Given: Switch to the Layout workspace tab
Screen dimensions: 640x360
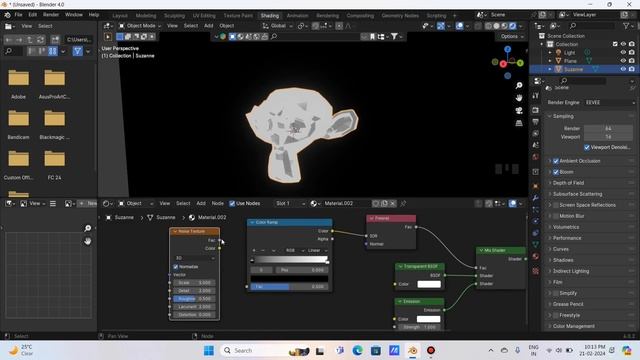Looking at the screenshot, I should 120,16.
